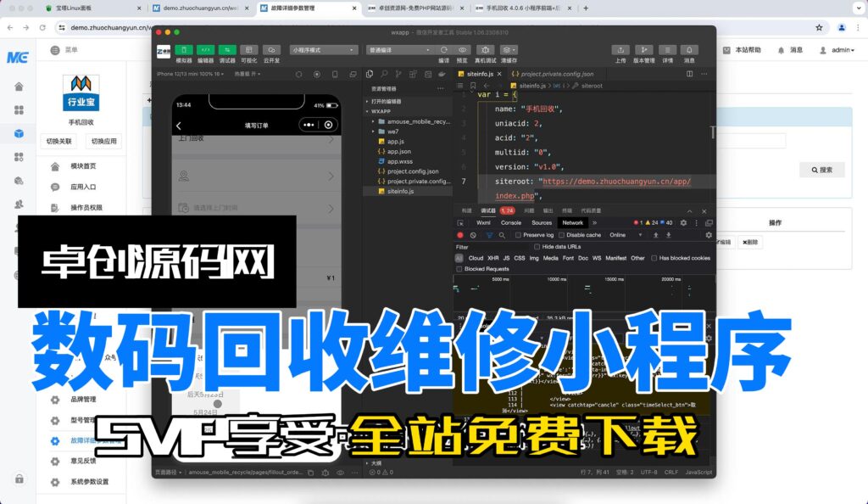Check Hide data URLs
Image resolution: width=868 pixels, height=504 pixels.
pos(537,247)
